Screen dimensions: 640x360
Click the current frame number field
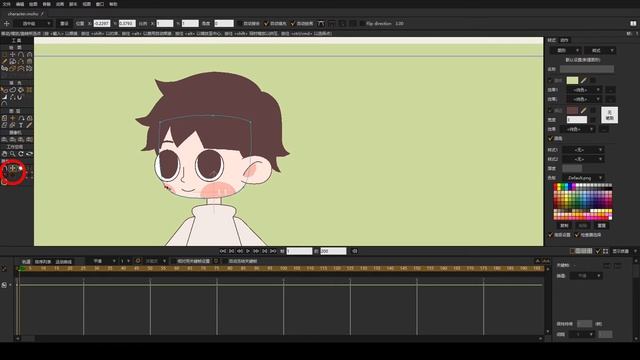(299, 251)
